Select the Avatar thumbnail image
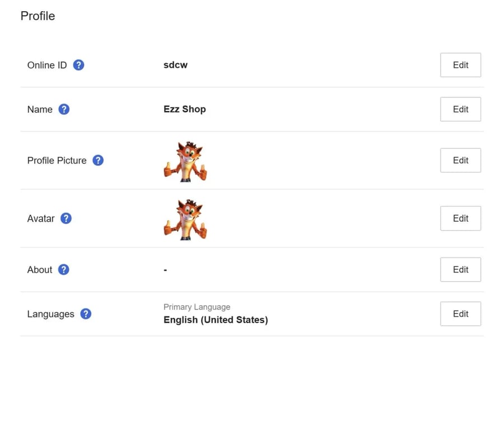The image size is (504, 435). (185, 219)
